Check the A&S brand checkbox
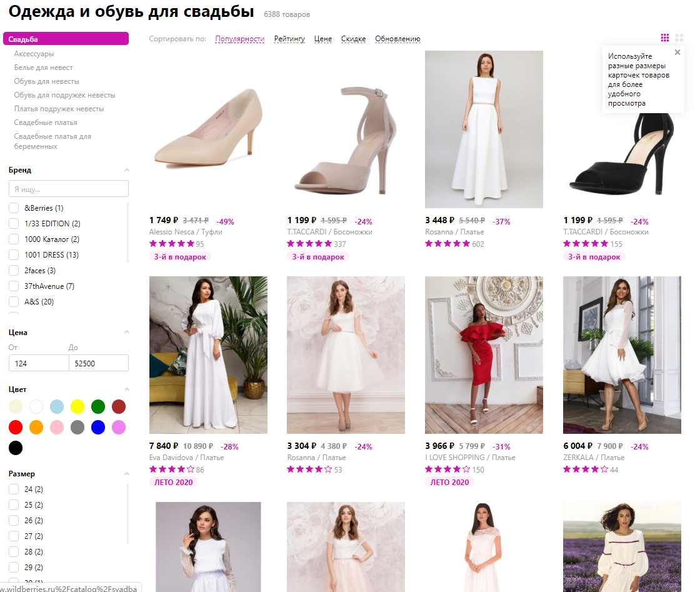700x592 pixels. pyautogui.click(x=14, y=302)
